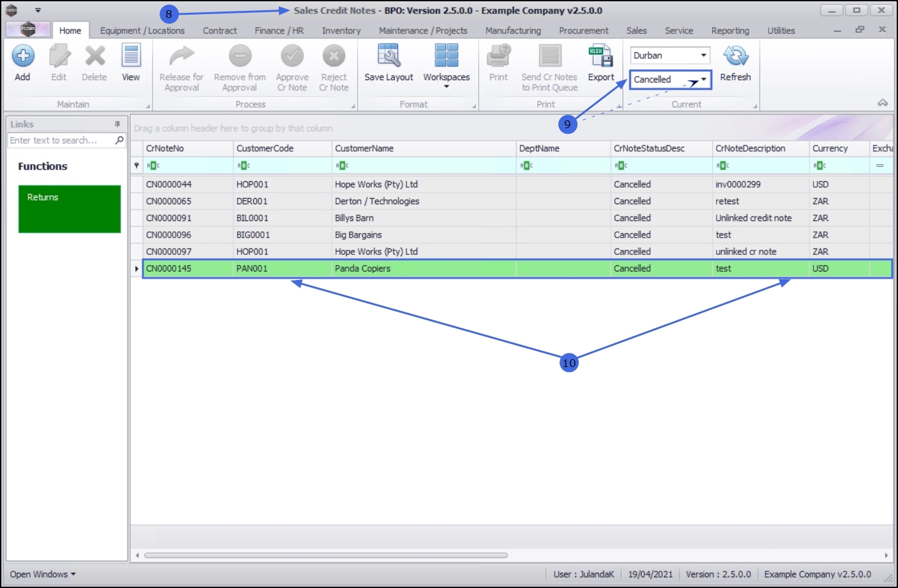Open the Durban site dropdown
Image resolution: width=898 pixels, height=588 pixels.
tap(703, 56)
